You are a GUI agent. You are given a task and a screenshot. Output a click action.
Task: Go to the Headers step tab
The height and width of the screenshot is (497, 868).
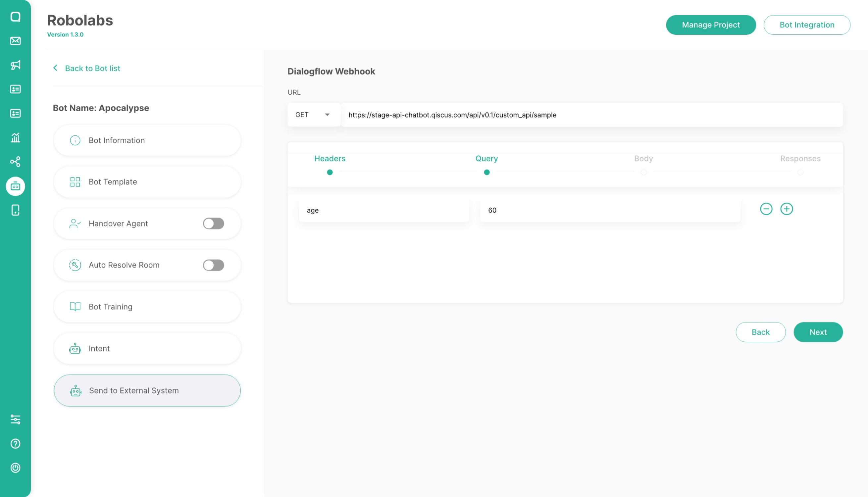pyautogui.click(x=330, y=159)
